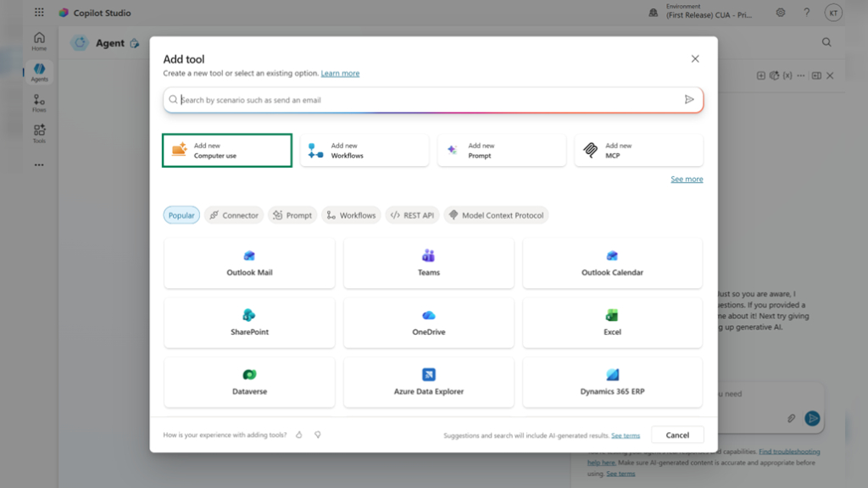The image size is (868, 488).
Task: Open the Help question mark icon
Action: tap(807, 12)
